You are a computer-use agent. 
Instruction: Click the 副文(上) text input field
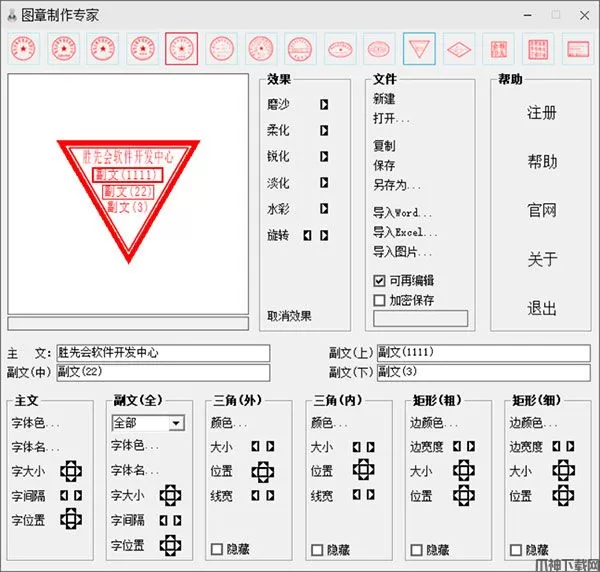coord(484,353)
